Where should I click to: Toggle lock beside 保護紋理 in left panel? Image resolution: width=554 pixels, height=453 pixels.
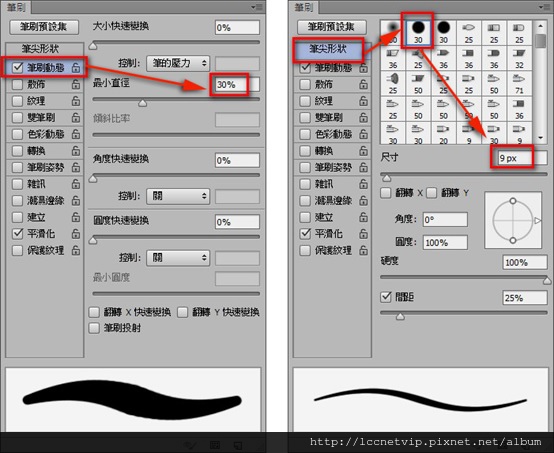pyautogui.click(x=76, y=250)
